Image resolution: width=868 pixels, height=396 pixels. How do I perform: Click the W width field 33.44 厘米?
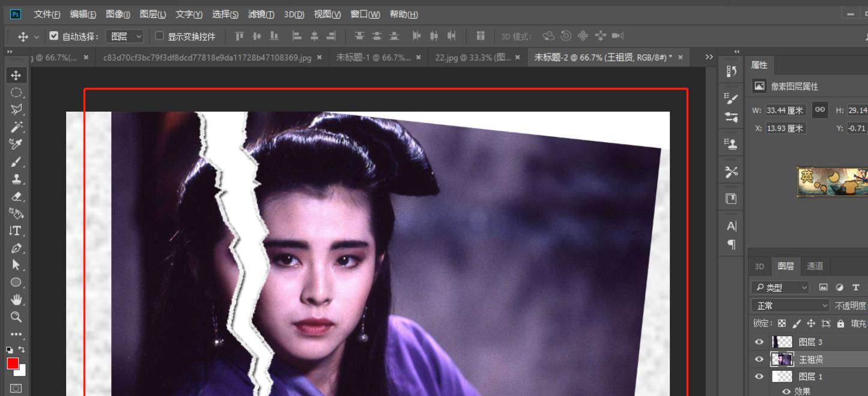point(786,110)
